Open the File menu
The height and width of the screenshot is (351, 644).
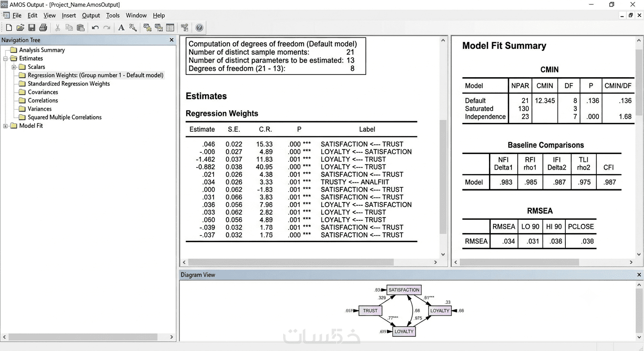coord(17,16)
